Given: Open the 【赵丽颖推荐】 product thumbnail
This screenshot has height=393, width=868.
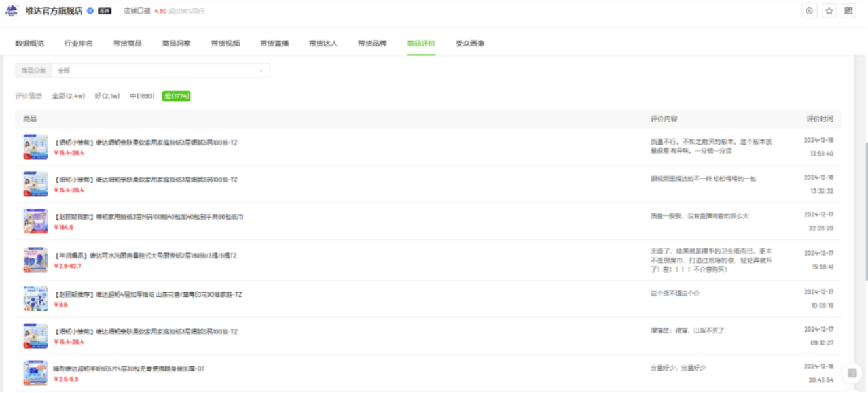Looking at the screenshot, I should click(36, 298).
